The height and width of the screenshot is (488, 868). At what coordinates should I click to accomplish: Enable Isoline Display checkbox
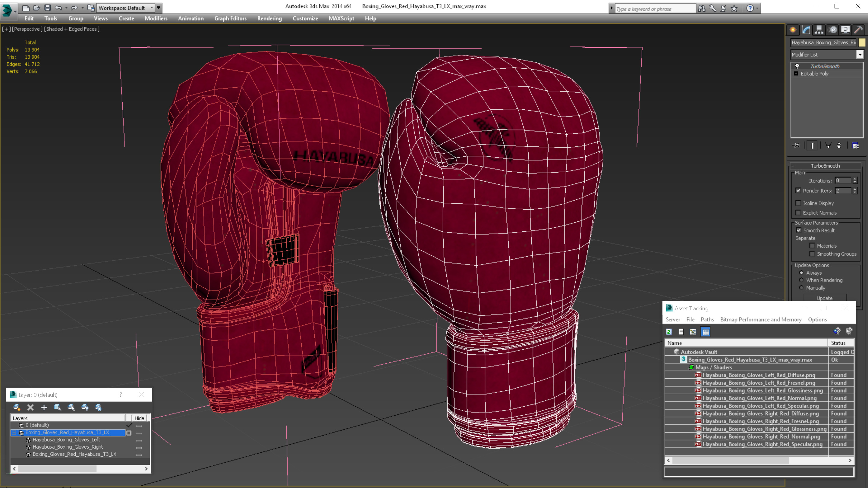[798, 203]
